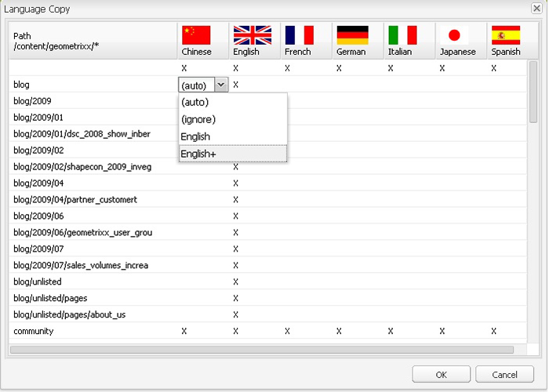Click the English UK flag icon
This screenshot has height=392, width=549.
point(253,35)
